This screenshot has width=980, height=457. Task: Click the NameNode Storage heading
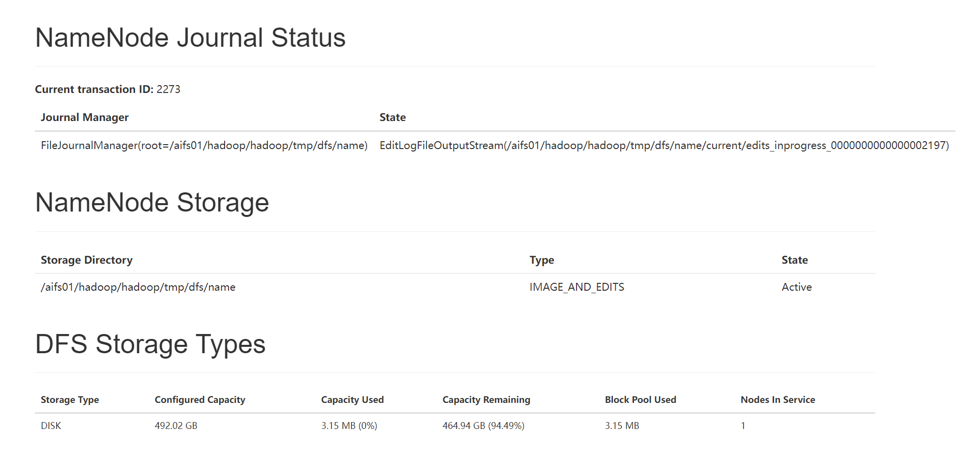[x=151, y=202]
